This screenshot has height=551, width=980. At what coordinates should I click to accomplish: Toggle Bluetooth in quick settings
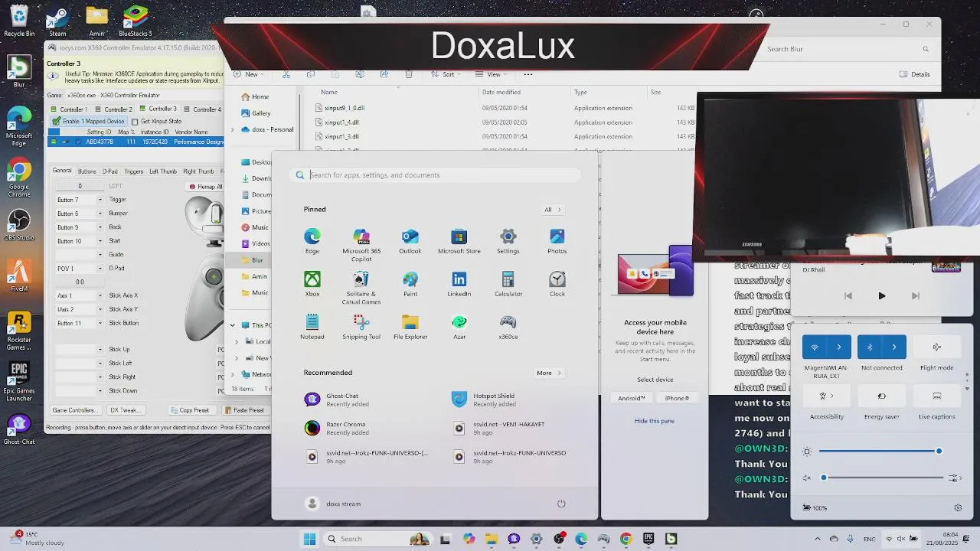870,347
